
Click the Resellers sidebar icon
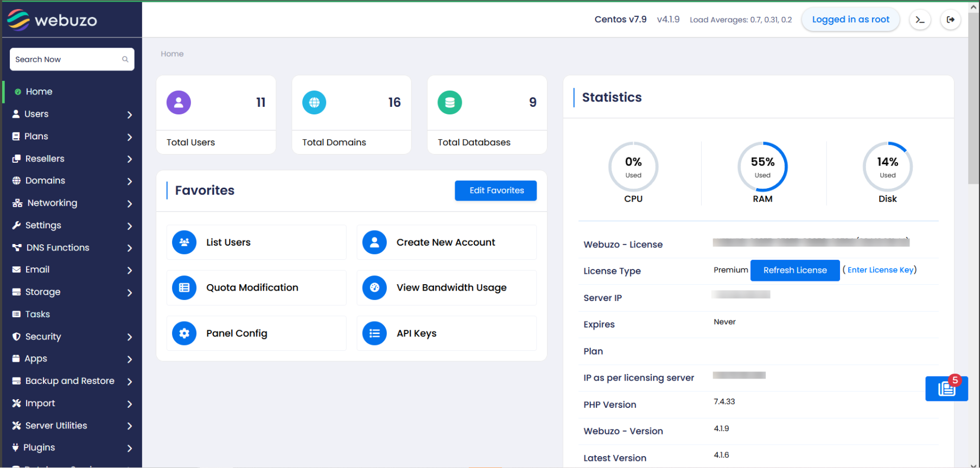tap(16, 158)
